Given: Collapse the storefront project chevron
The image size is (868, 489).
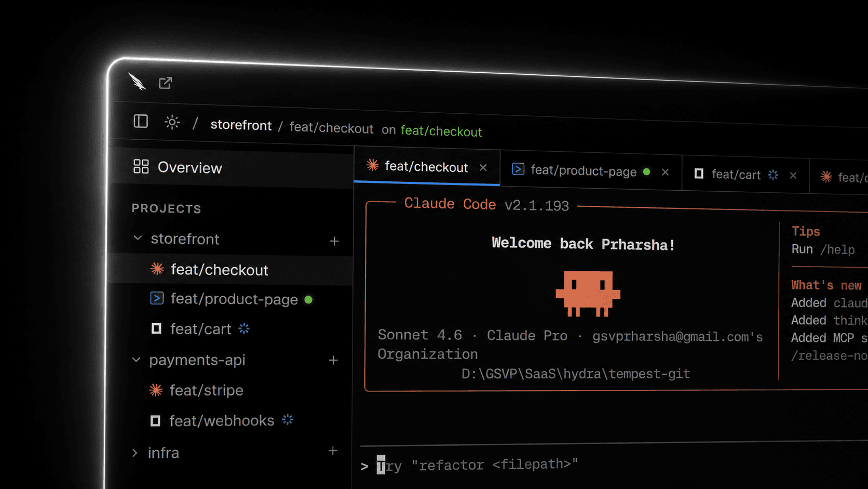Looking at the screenshot, I should [x=138, y=238].
